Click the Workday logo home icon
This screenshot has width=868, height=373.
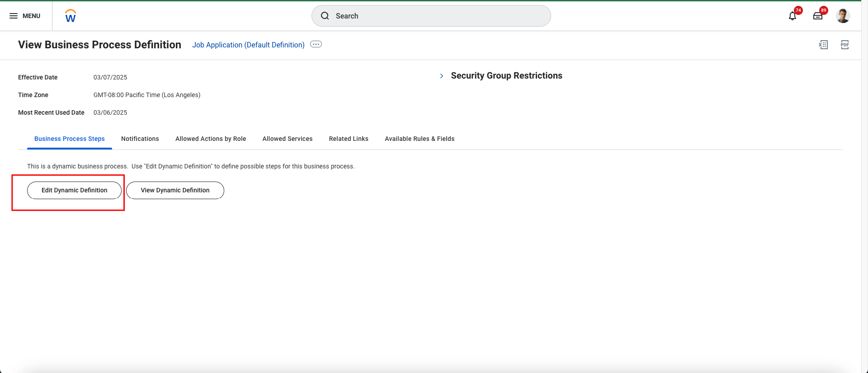(71, 16)
